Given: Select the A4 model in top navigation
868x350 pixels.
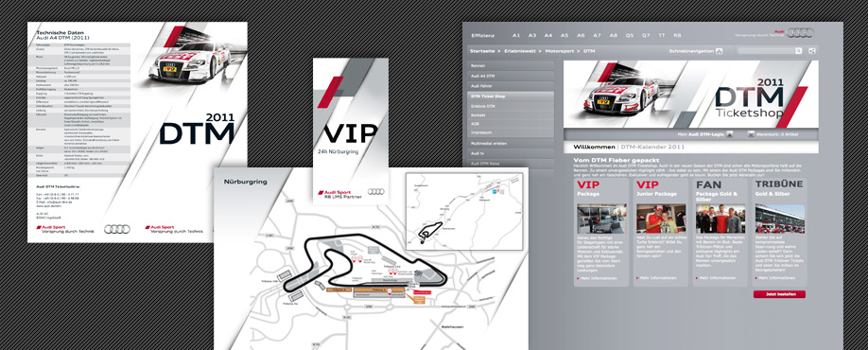Looking at the screenshot, I should point(548,35).
